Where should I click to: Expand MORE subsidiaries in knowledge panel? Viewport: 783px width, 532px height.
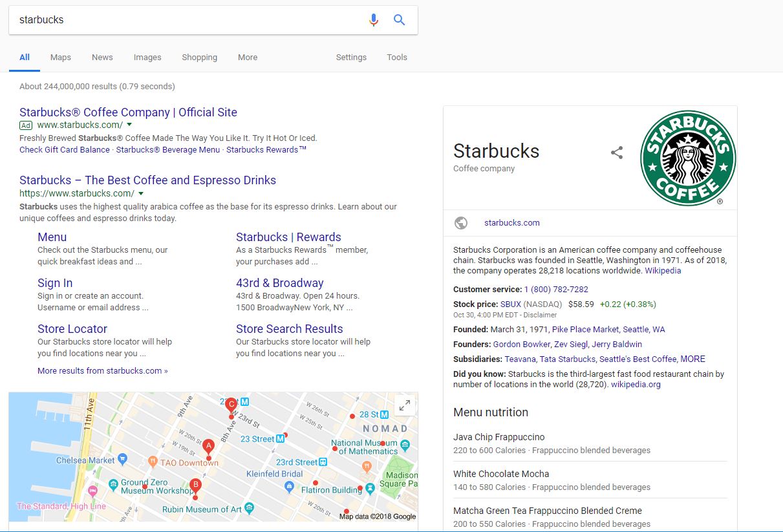pos(692,359)
